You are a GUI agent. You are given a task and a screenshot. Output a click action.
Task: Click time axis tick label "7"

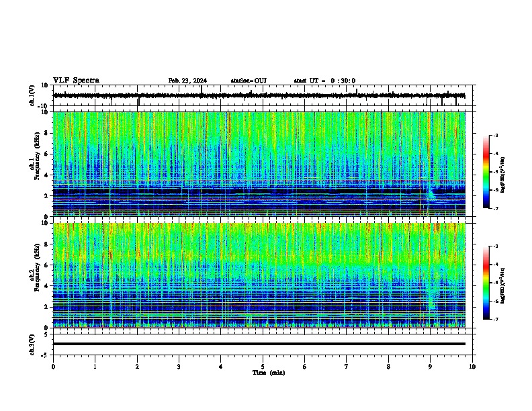(x=347, y=367)
